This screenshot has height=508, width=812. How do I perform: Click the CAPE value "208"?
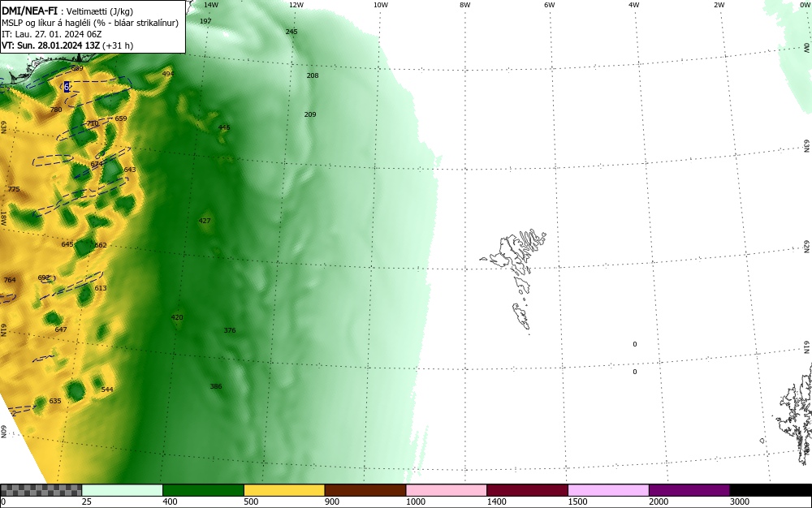pyautogui.click(x=313, y=75)
